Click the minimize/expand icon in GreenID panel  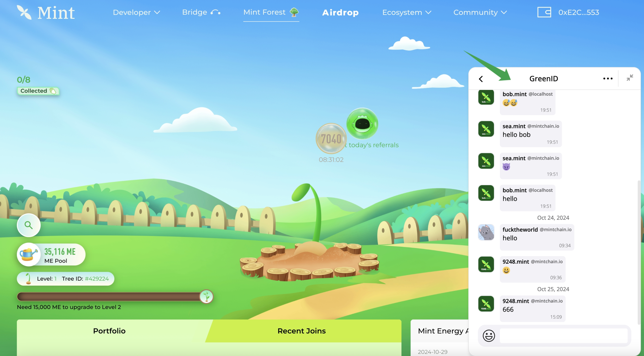point(629,78)
